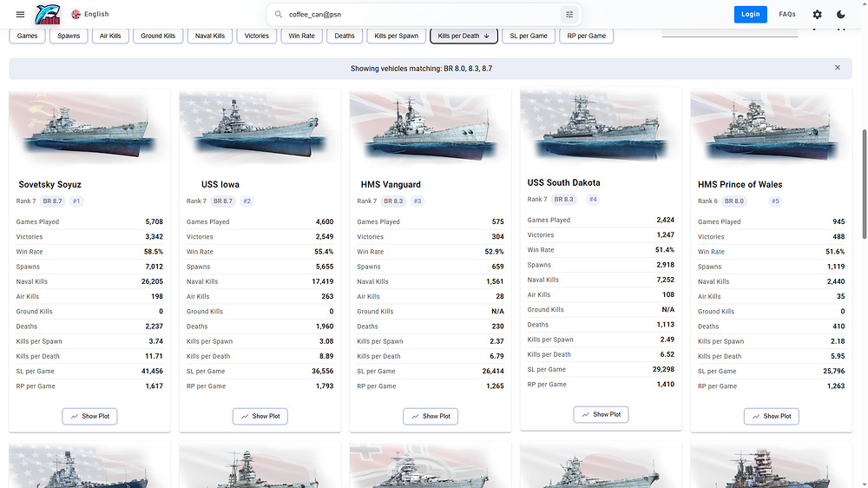Sort vehicles by Victories
The width and height of the screenshot is (868, 488).
click(x=256, y=36)
